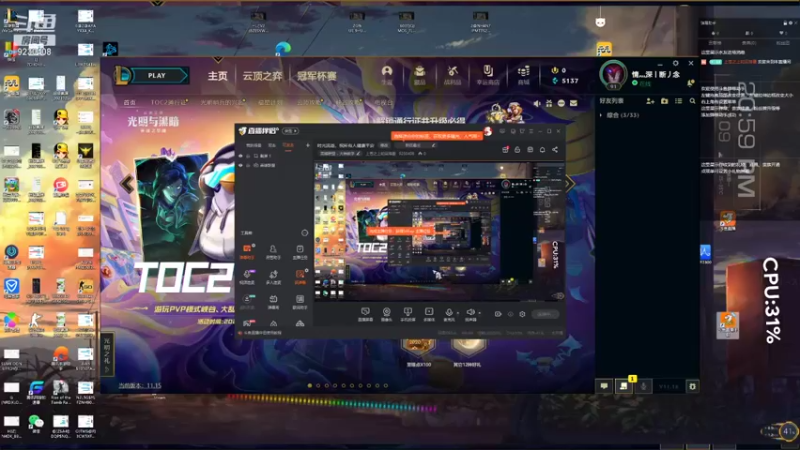Show next League carousel banner
Viewport: 800px width, 450px height.
pyautogui.click(x=569, y=184)
